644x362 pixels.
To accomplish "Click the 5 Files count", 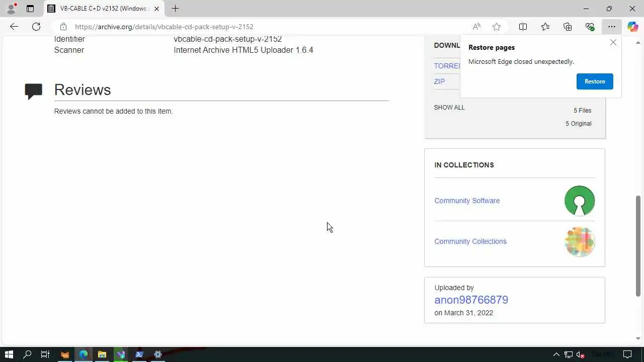I will pyautogui.click(x=582, y=111).
